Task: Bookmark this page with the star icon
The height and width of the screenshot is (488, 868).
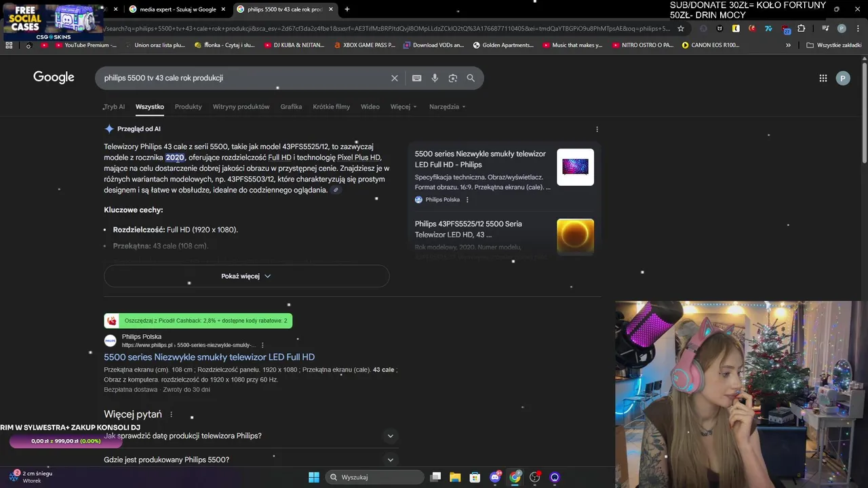Action: [681, 28]
